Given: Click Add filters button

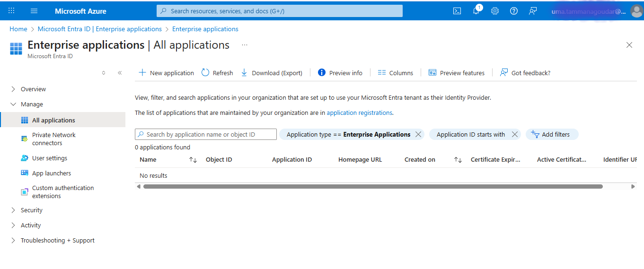Looking at the screenshot, I should [552, 134].
